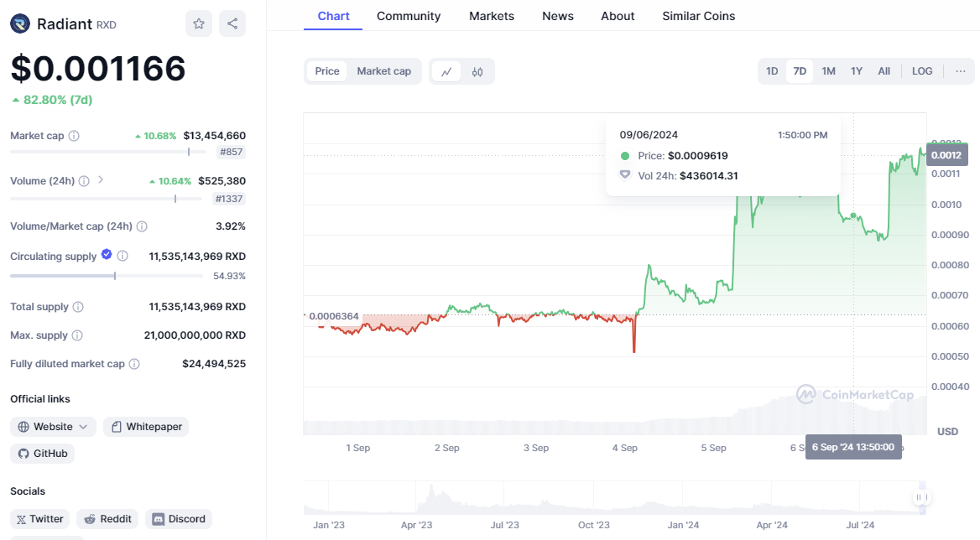This screenshot has height=540, width=980.
Task: Select the 1M time range
Action: point(828,71)
